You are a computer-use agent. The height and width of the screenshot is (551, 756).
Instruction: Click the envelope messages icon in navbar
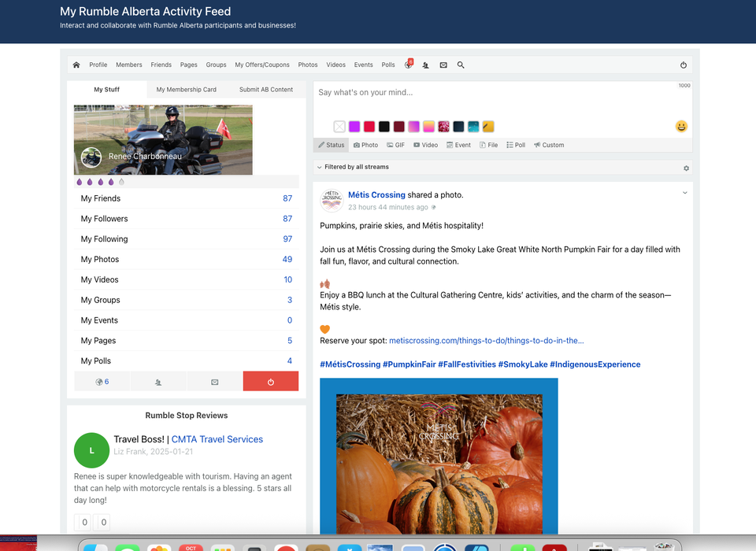pyautogui.click(x=443, y=65)
